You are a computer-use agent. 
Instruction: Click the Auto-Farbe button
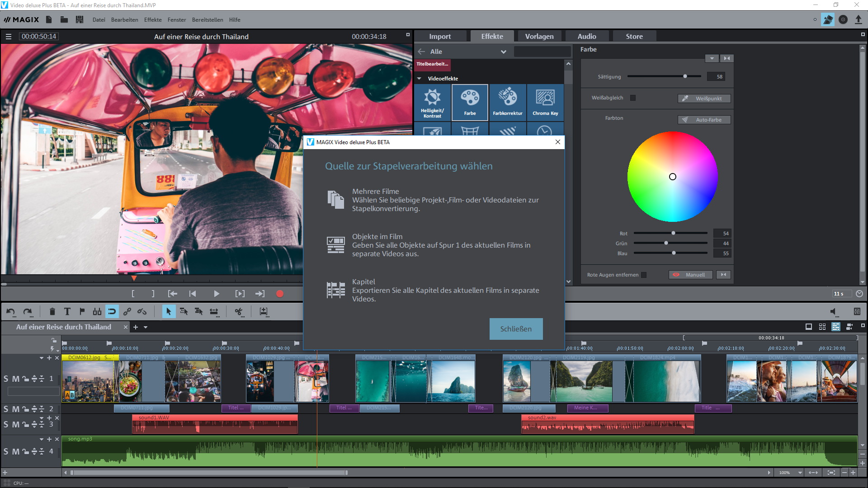[x=704, y=120]
